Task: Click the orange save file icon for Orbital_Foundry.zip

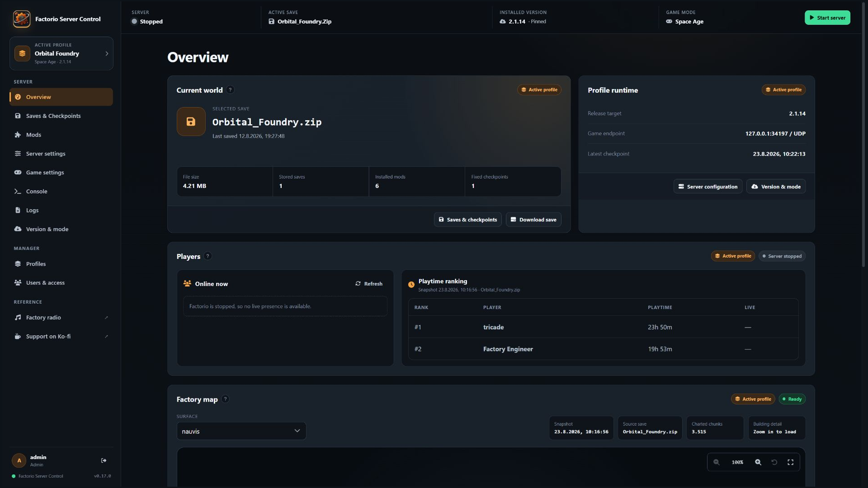Action: tap(191, 122)
